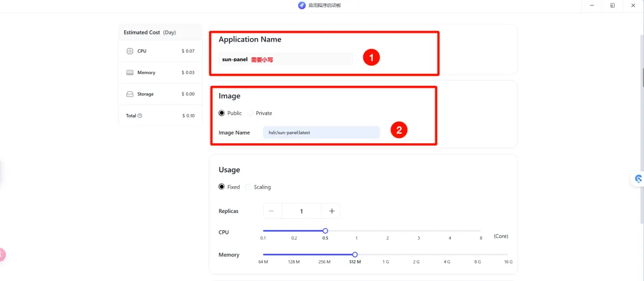Click the Application Name input field

(286, 59)
